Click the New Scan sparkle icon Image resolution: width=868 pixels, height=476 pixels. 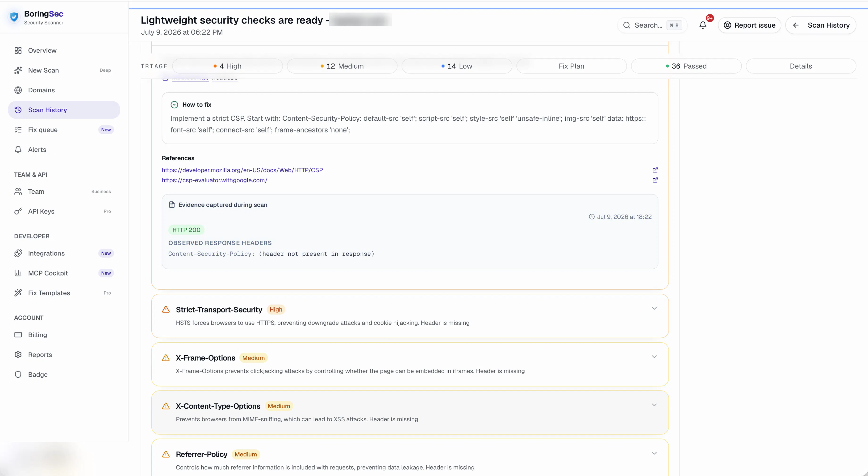(x=18, y=70)
